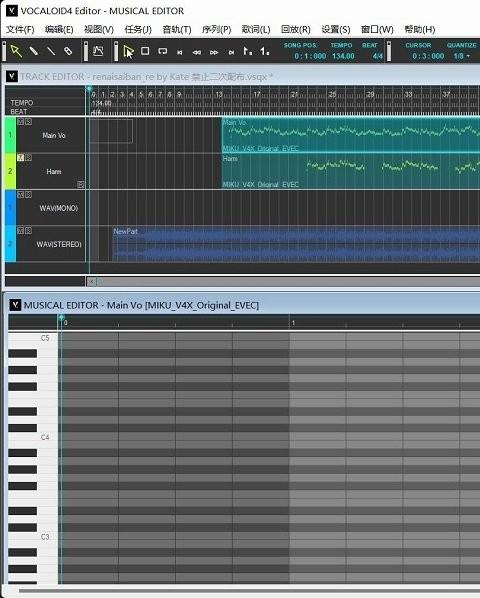480x598 pixels.
Task: Mute the WAV(MONO) track
Action: point(21,195)
